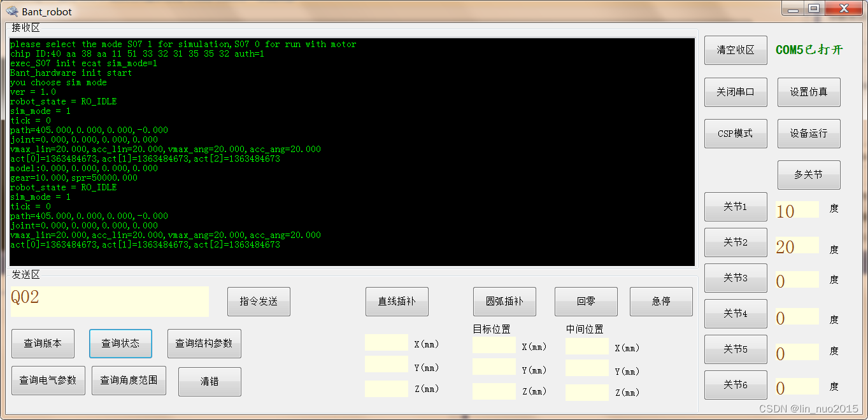Click command input field containing Q02
Image resolution: width=868 pixels, height=420 pixels.
tap(110, 302)
